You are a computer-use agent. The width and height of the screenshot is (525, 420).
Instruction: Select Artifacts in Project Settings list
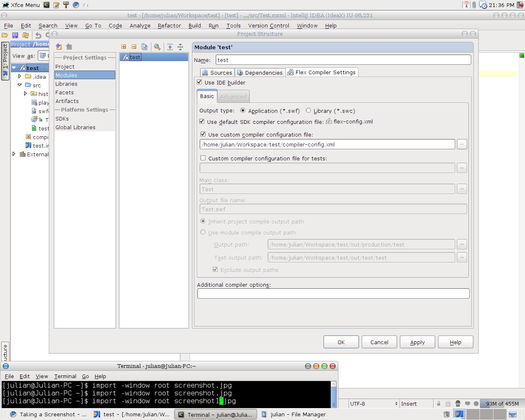[x=67, y=101]
